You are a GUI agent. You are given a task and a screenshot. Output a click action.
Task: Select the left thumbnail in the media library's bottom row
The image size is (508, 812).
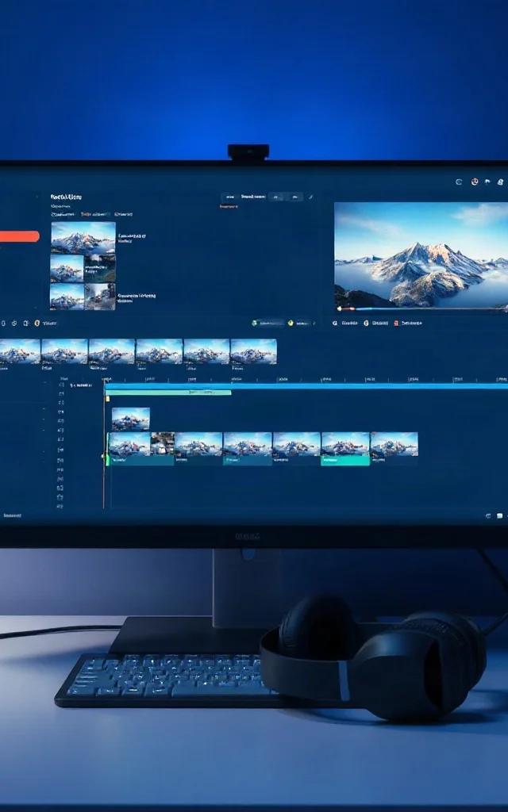[x=67, y=297]
